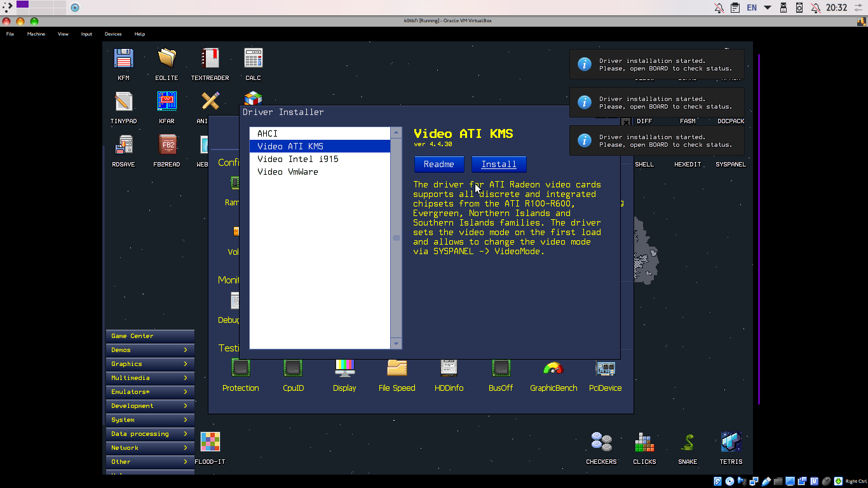Open the SHELL desktop shortcut
Image resolution: width=868 pixels, height=488 pixels.
pyautogui.click(x=644, y=164)
